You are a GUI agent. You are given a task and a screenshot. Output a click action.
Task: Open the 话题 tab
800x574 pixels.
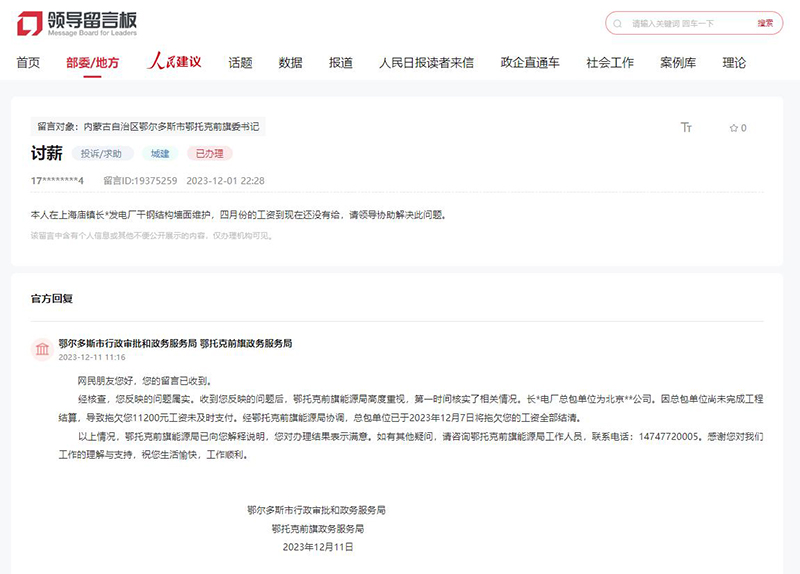(240, 63)
